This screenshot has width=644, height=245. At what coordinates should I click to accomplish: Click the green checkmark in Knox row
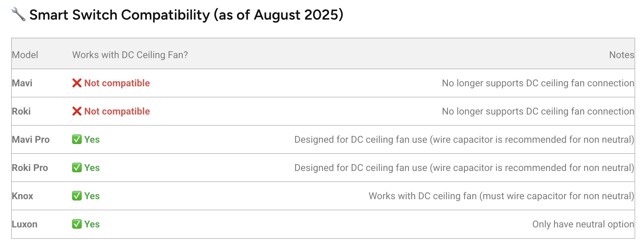pyautogui.click(x=77, y=196)
